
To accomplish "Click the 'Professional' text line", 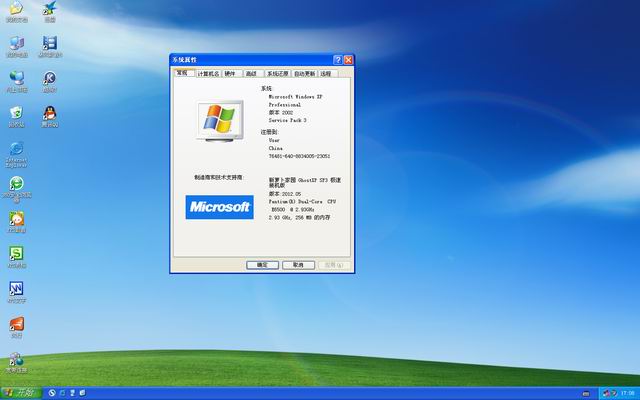I will [284, 105].
